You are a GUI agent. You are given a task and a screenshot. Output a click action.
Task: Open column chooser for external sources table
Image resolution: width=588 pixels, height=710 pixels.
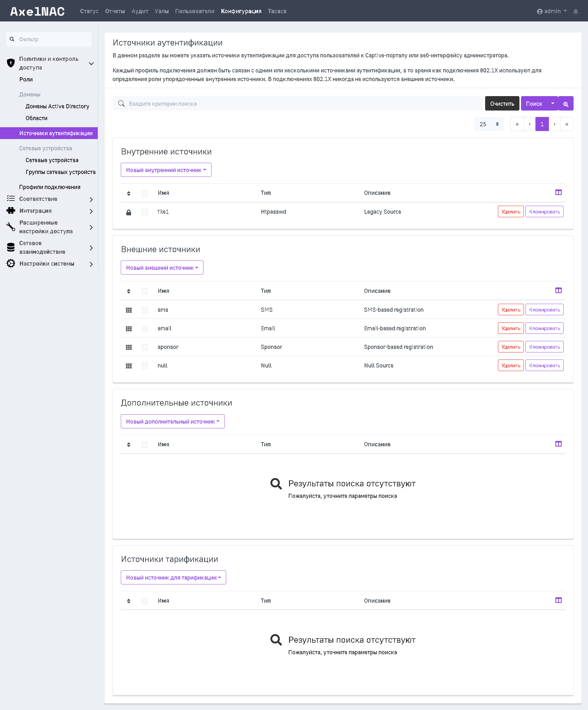[x=558, y=291]
